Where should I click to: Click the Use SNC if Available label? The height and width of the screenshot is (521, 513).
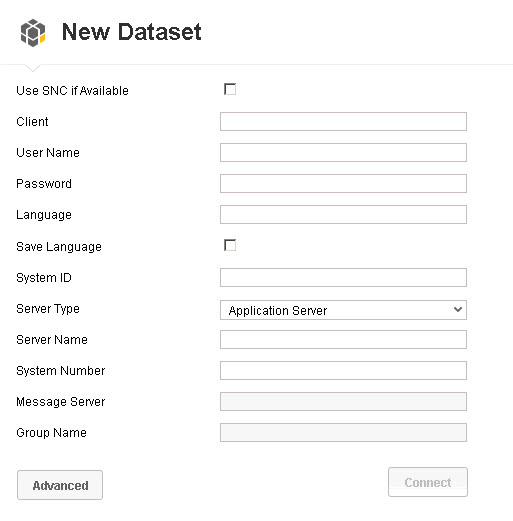[x=72, y=91]
